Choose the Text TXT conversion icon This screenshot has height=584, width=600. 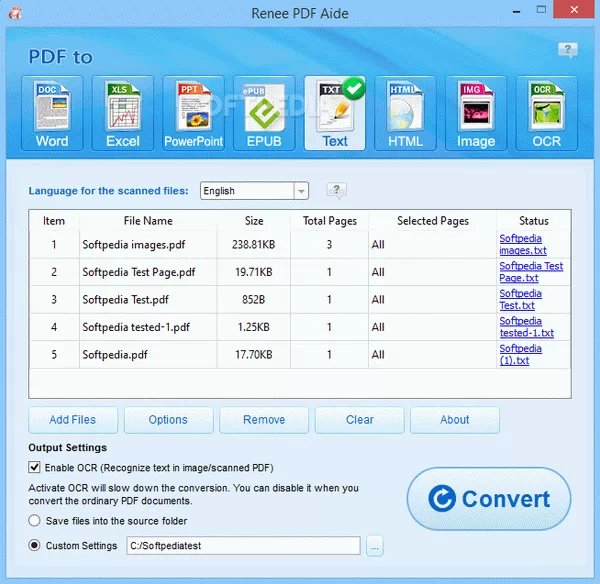335,113
